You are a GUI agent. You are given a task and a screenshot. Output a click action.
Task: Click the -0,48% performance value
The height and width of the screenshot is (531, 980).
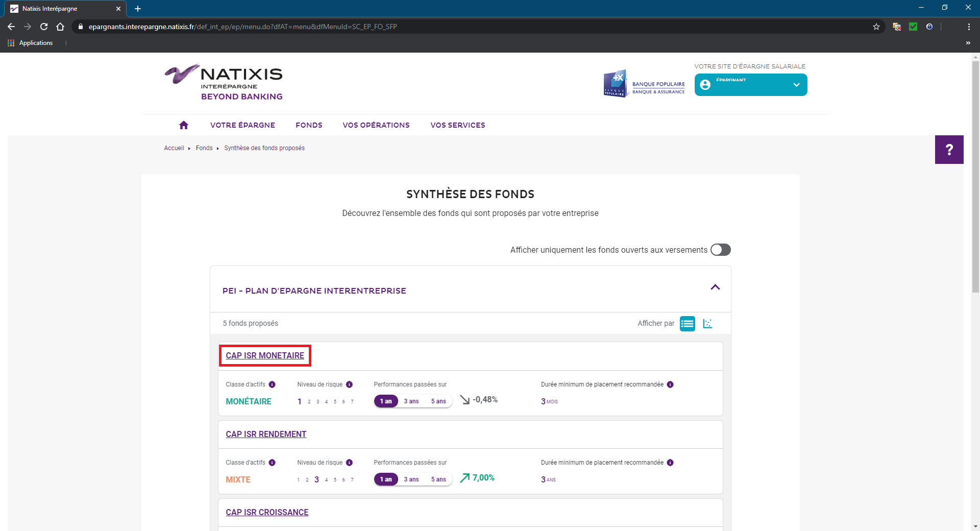485,400
